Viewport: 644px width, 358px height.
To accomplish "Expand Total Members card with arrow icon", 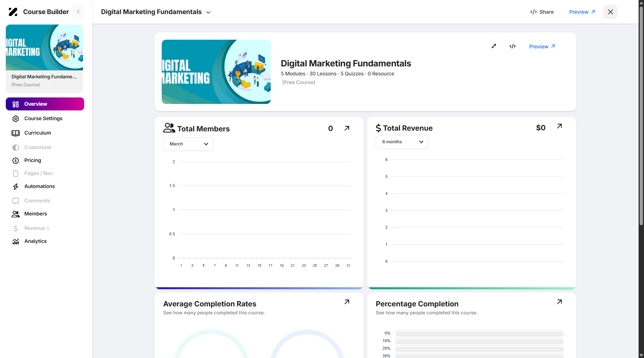I will coord(347,128).
